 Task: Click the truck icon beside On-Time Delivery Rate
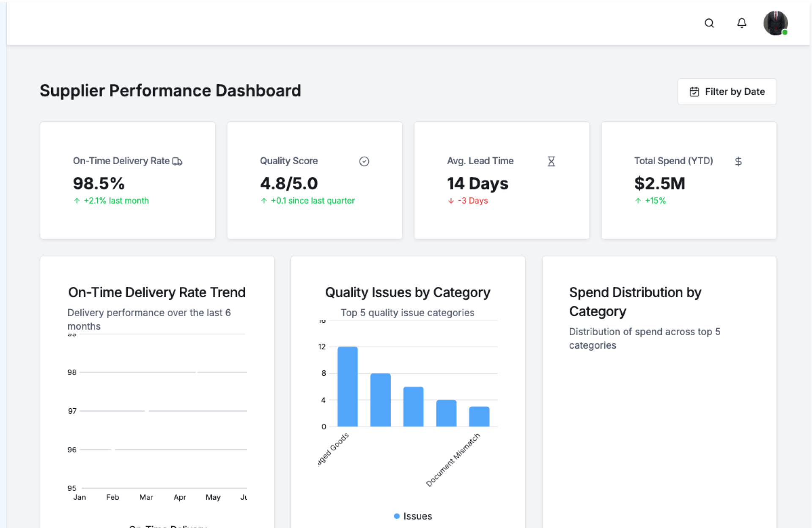pos(177,162)
